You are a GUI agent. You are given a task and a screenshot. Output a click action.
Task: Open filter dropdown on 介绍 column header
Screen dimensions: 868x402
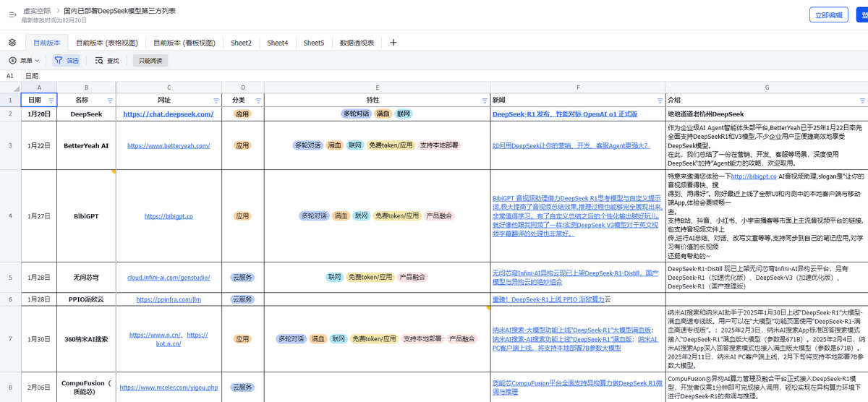click(x=862, y=100)
